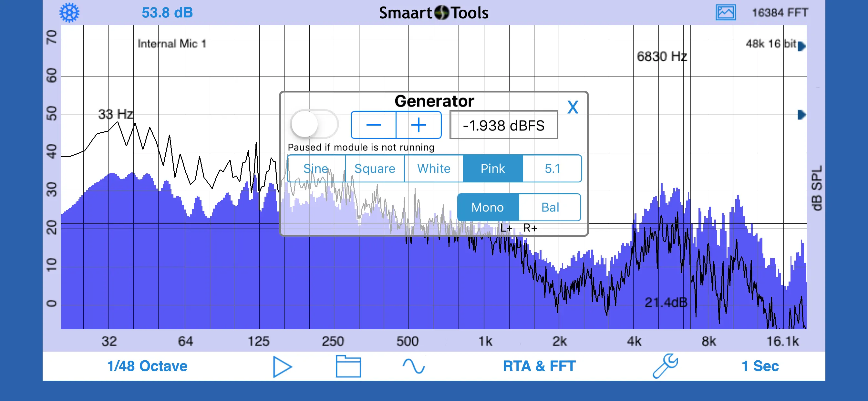The width and height of the screenshot is (868, 401).
Task: Select the White noise tab
Action: (x=434, y=169)
